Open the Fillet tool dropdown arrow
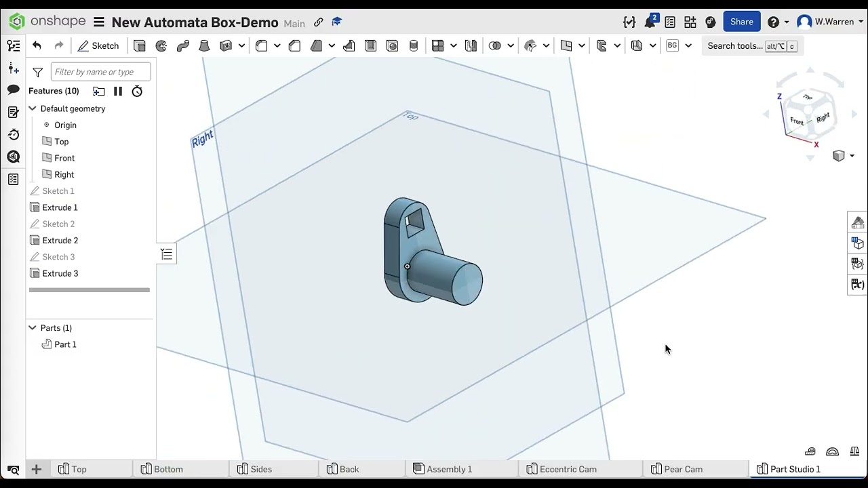The width and height of the screenshot is (868, 488). (x=277, y=45)
